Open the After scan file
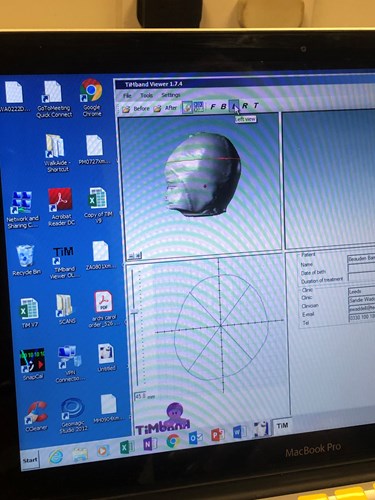Screen dimensions: 375x500 (x=166, y=108)
